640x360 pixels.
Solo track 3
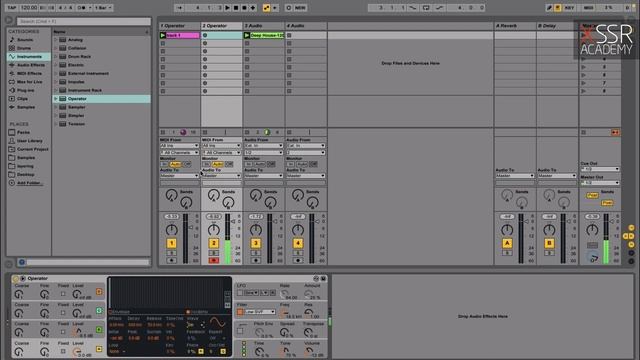(256, 253)
